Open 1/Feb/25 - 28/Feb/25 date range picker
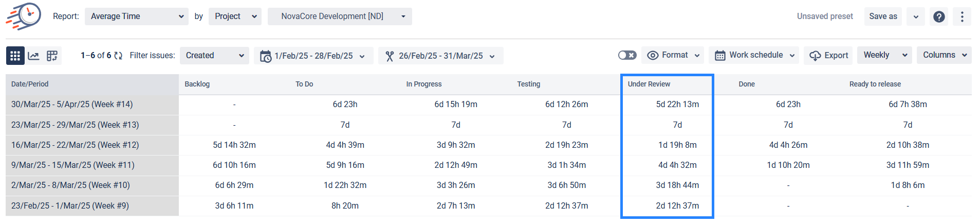This screenshot has width=980, height=223. click(x=313, y=56)
